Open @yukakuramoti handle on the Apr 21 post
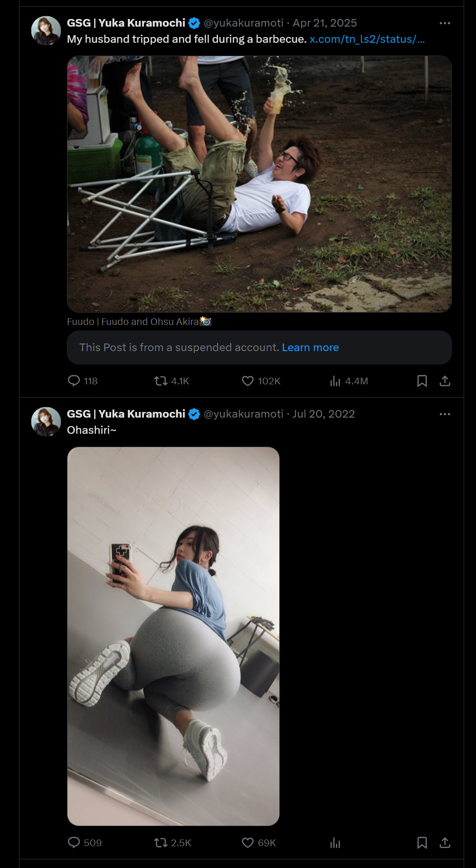 click(243, 23)
